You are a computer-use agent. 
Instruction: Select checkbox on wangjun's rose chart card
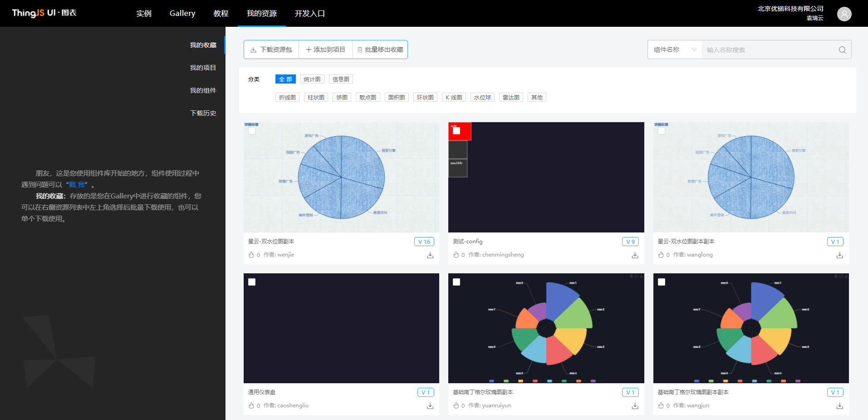click(x=662, y=282)
